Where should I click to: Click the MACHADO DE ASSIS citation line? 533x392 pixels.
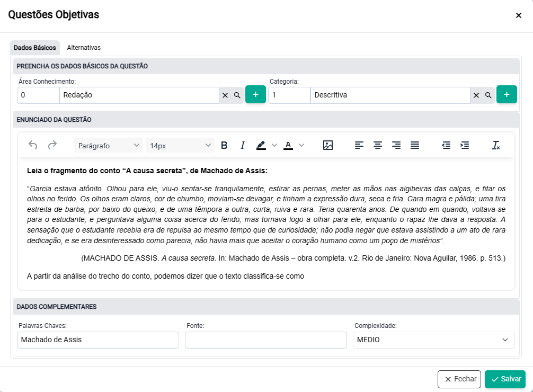click(x=294, y=259)
